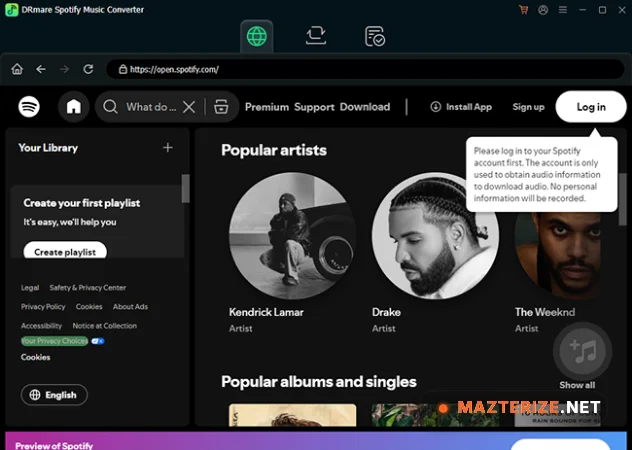This screenshot has height=450, width=632.
Task: Switch to the converting list tab
Action: click(316, 35)
